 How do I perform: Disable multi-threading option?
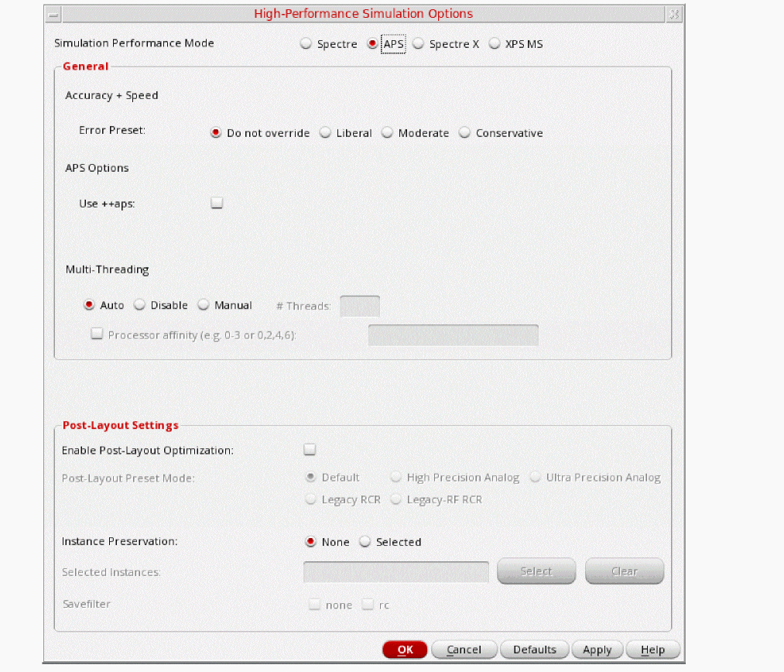point(140,305)
